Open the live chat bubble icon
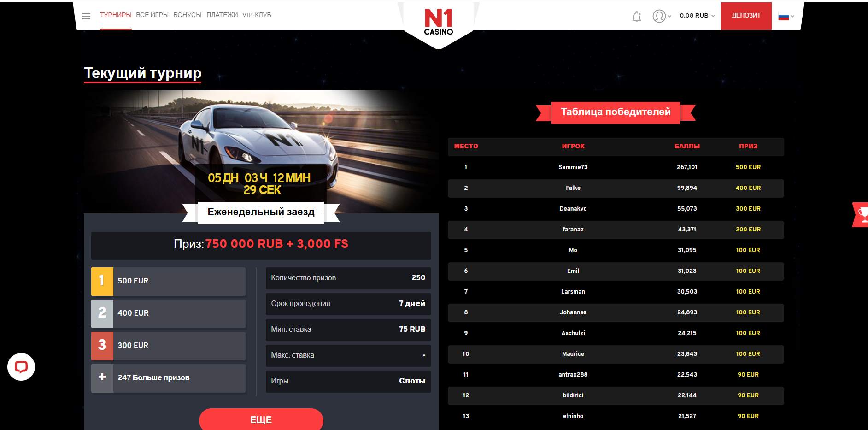 pos(21,367)
